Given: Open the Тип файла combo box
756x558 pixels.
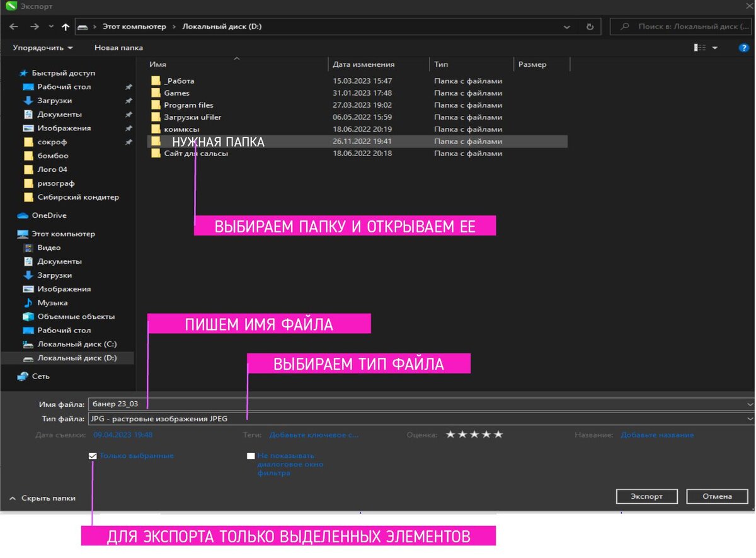Looking at the screenshot, I should coord(421,419).
